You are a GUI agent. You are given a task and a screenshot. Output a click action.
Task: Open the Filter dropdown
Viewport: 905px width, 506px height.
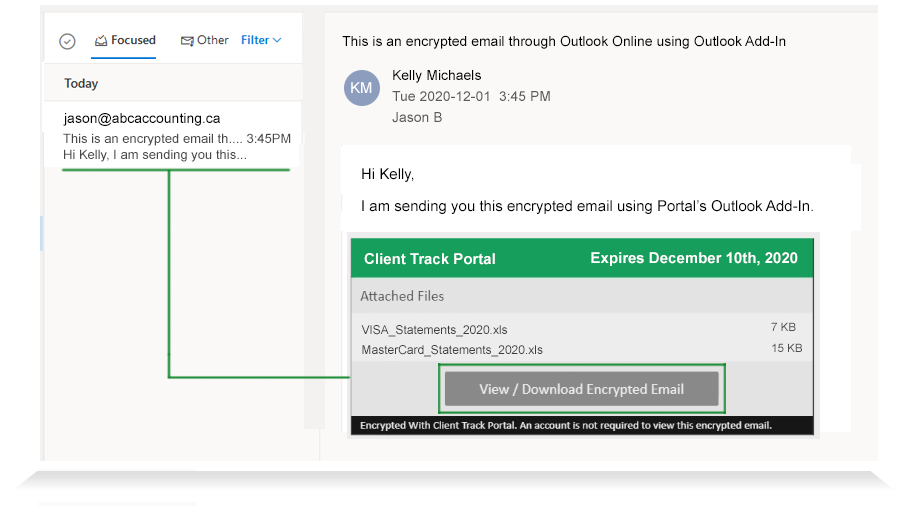click(x=261, y=40)
